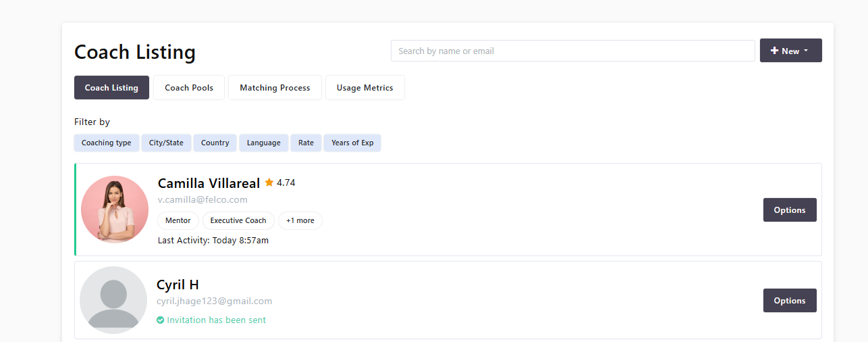Expand the +1 more tags chip
This screenshot has width=868, height=342.
click(300, 221)
